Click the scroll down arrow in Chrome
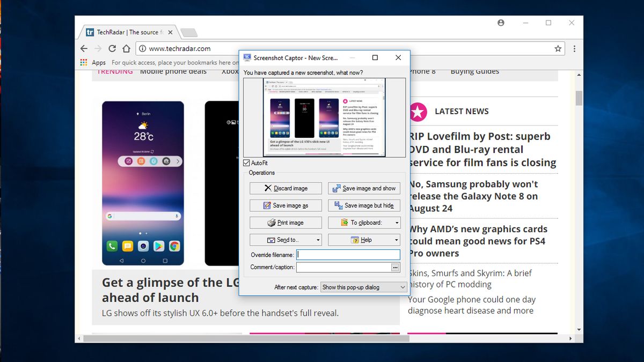The width and height of the screenshot is (644, 362). tap(579, 329)
